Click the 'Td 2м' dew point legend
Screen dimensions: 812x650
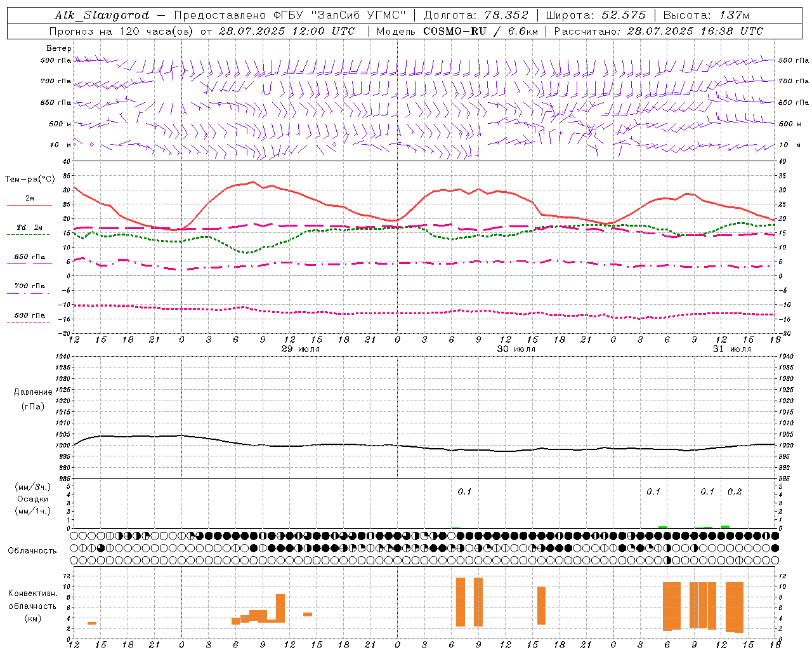[x=30, y=227]
